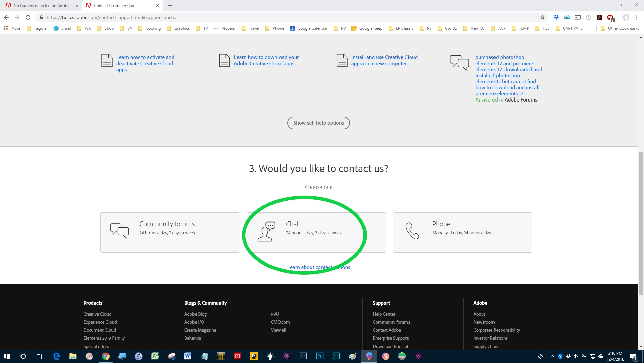
Task: Open Learn how to download Creative Cloud apps article
Action: [266, 60]
